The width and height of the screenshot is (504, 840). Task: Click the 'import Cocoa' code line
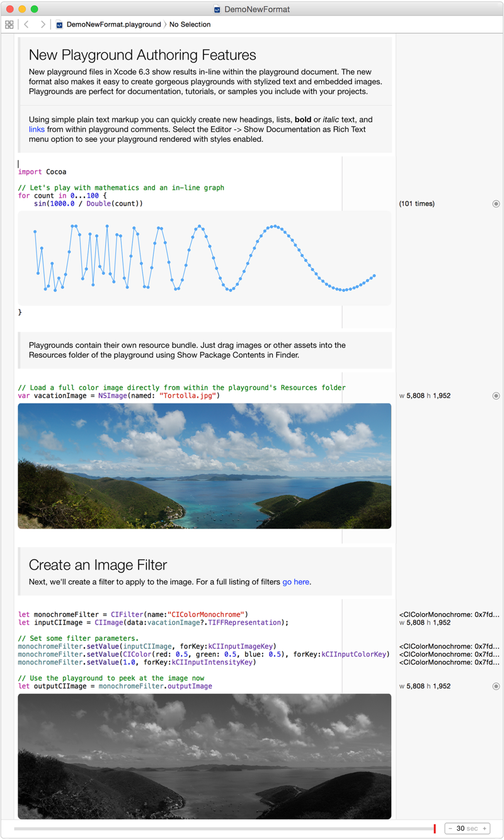pyautogui.click(x=42, y=172)
